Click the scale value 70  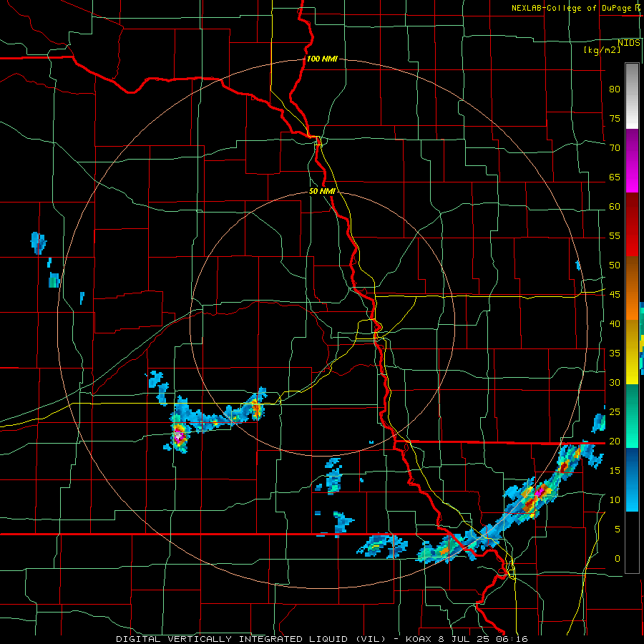615,148
